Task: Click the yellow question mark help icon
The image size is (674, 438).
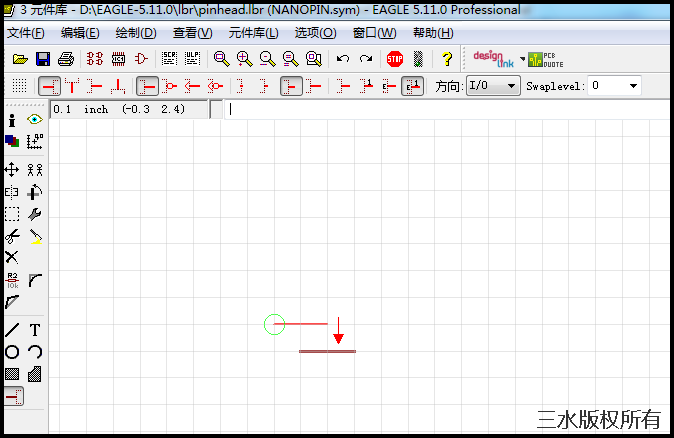Action: coord(446,59)
